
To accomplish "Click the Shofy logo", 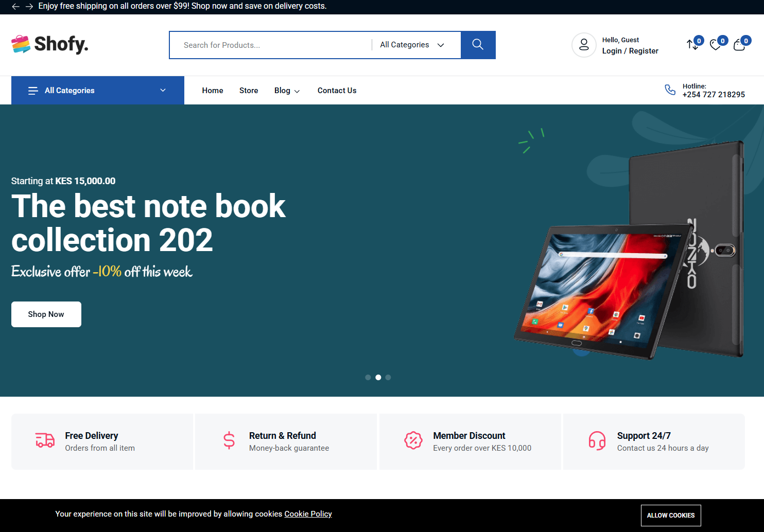I will (50, 45).
